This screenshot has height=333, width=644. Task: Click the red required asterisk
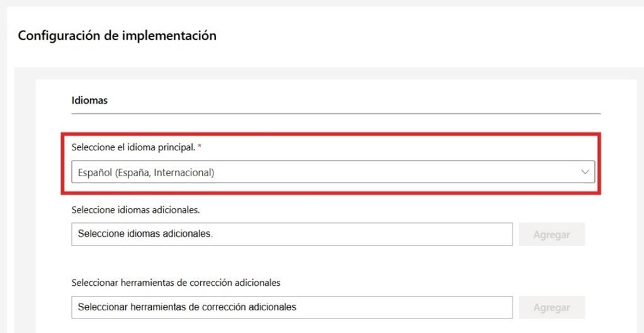pyautogui.click(x=200, y=147)
